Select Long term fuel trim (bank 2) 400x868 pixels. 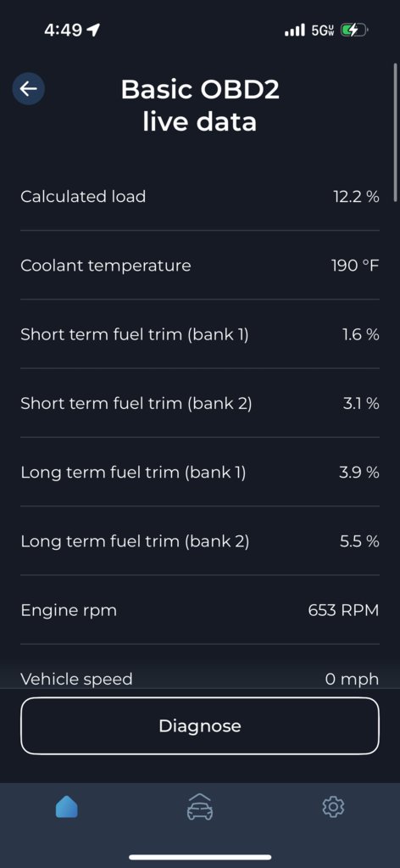200,540
